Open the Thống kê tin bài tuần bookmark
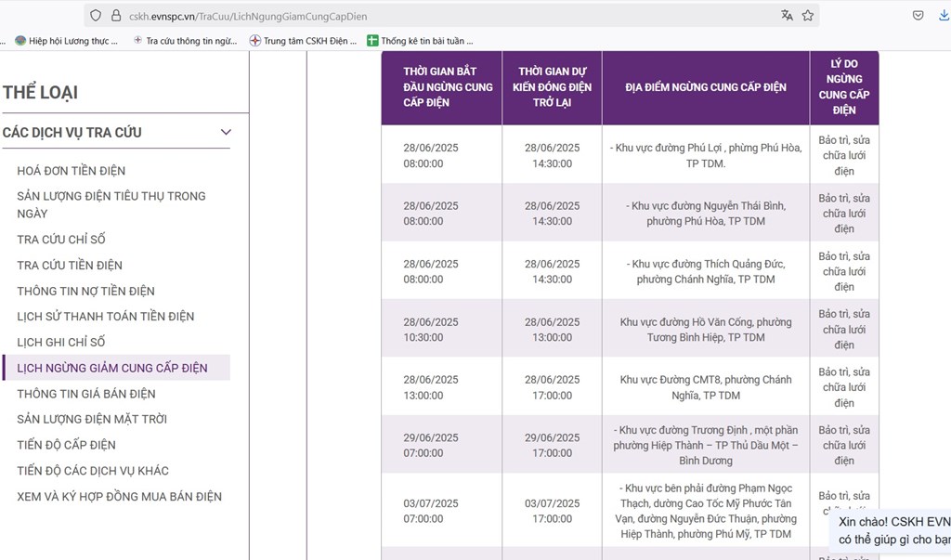This screenshot has width=951, height=560. pyautogui.click(x=420, y=41)
